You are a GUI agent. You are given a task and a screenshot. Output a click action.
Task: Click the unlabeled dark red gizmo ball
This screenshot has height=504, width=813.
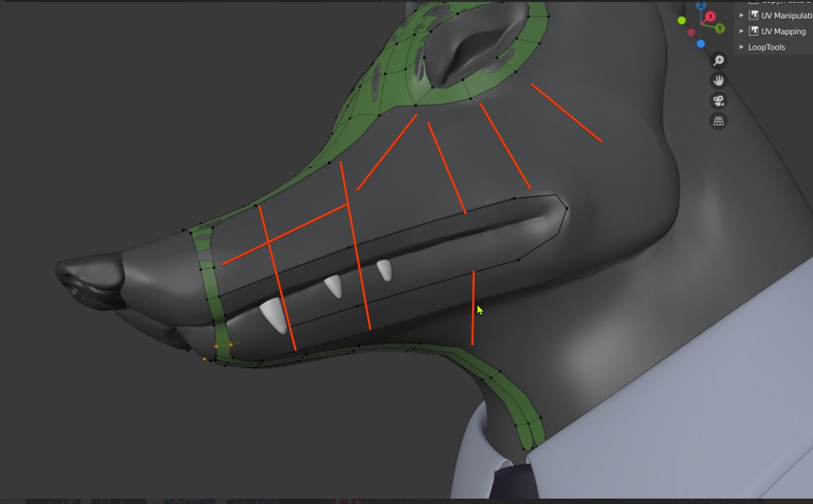tap(691, 32)
